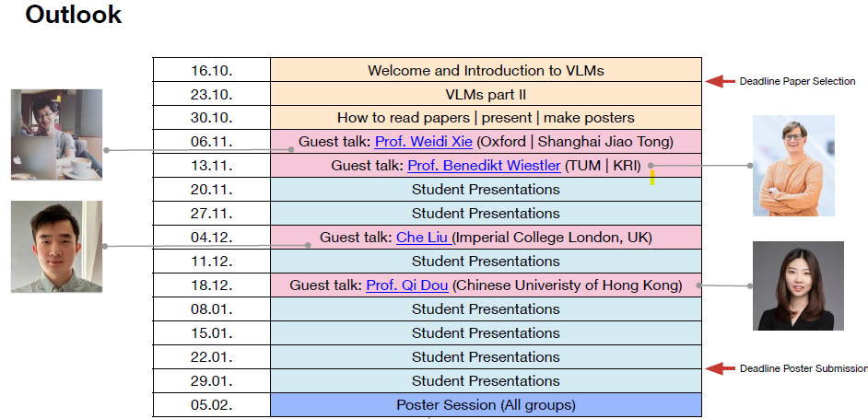Image resolution: width=868 pixels, height=419 pixels.
Task: Click the Deadline Poster Submission label
Action: 803,368
